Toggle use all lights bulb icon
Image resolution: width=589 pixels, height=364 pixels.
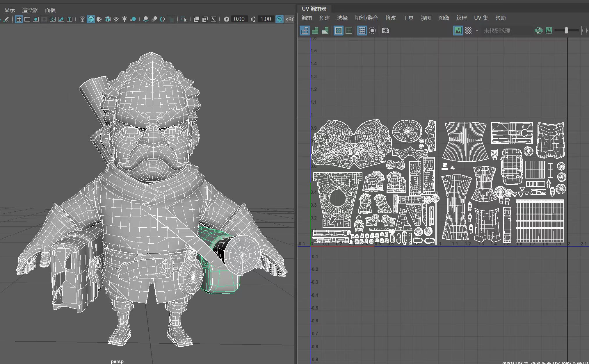click(124, 19)
